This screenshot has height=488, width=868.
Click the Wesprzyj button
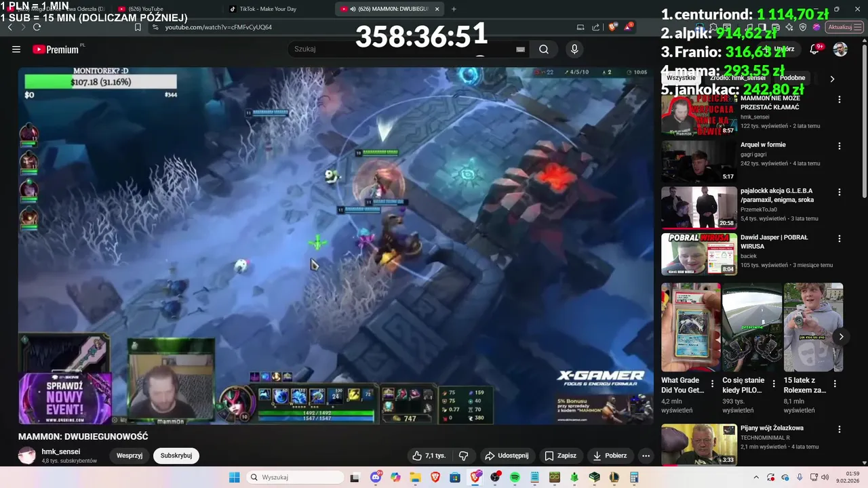click(x=130, y=455)
